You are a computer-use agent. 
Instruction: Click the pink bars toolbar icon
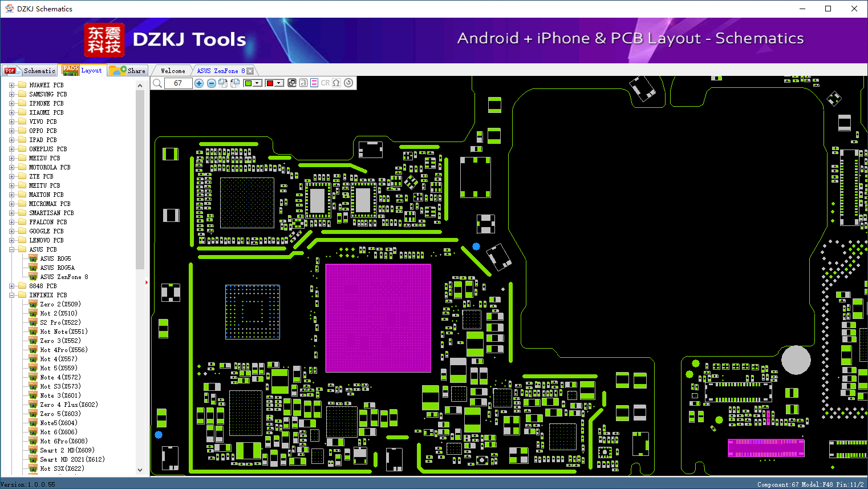pos(314,83)
